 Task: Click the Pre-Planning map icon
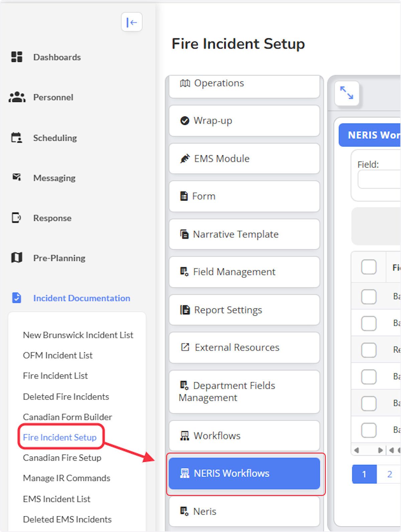[17, 258]
